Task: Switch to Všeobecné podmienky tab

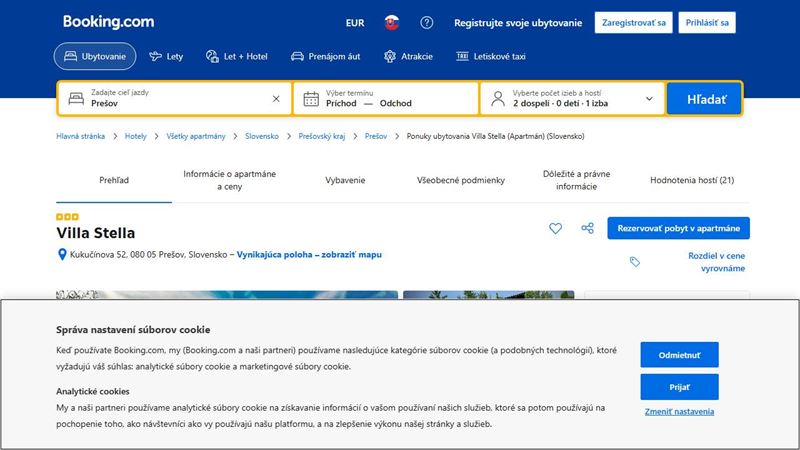Action: (461, 180)
